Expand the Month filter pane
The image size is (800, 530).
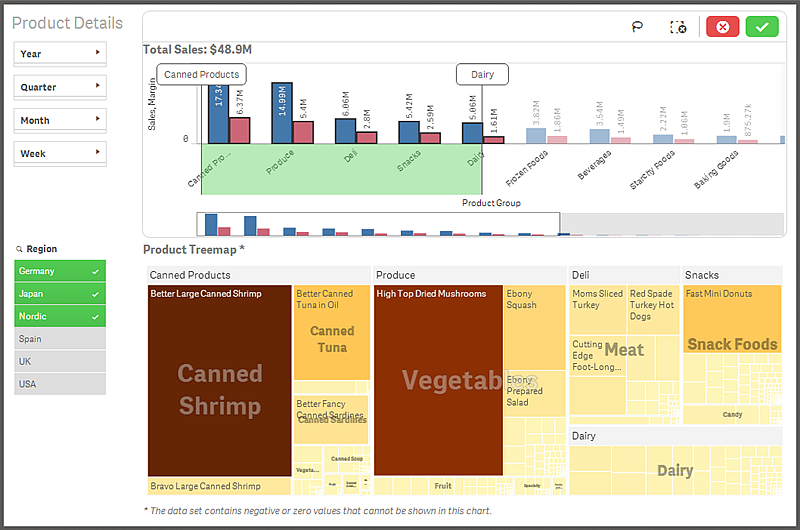tap(60, 120)
